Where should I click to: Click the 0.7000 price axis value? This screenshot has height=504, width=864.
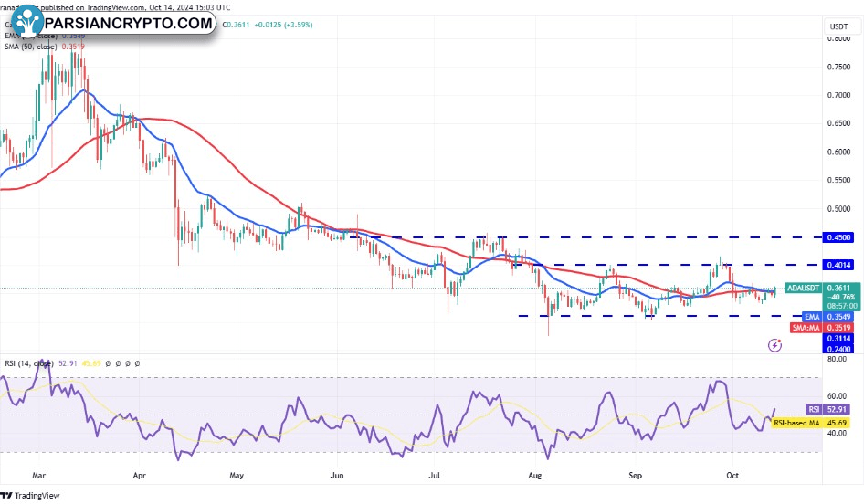click(838, 95)
